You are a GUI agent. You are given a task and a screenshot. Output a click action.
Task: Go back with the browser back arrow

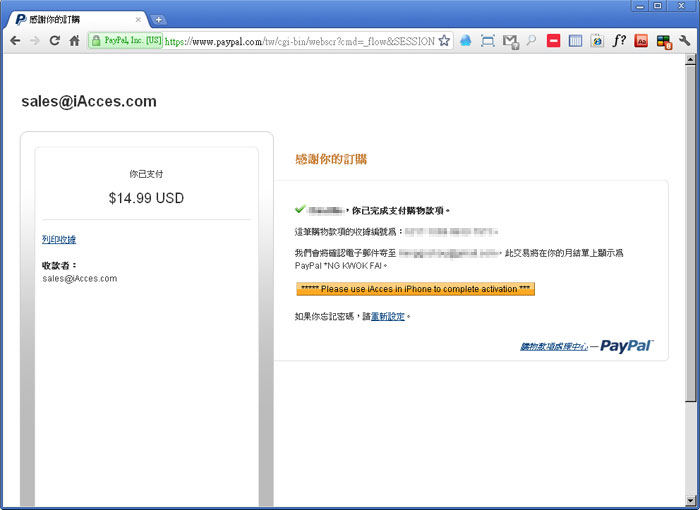pyautogui.click(x=15, y=41)
